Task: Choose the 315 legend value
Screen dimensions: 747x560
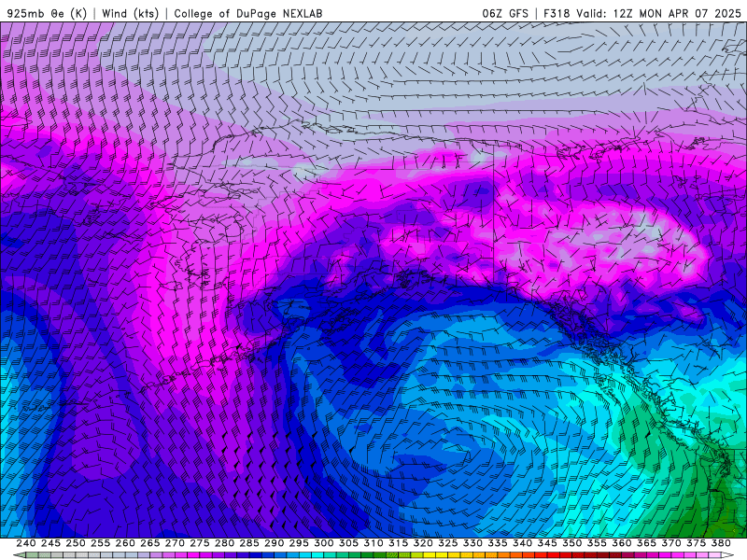Action: [398, 543]
